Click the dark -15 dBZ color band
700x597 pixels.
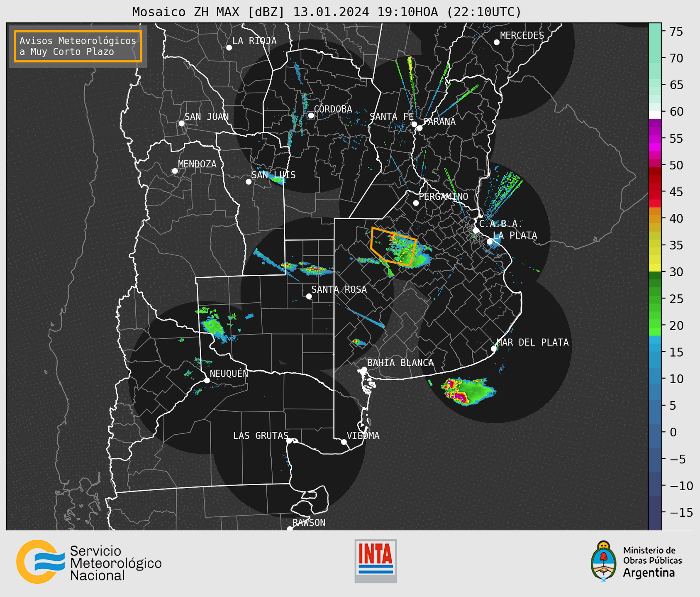click(x=655, y=512)
